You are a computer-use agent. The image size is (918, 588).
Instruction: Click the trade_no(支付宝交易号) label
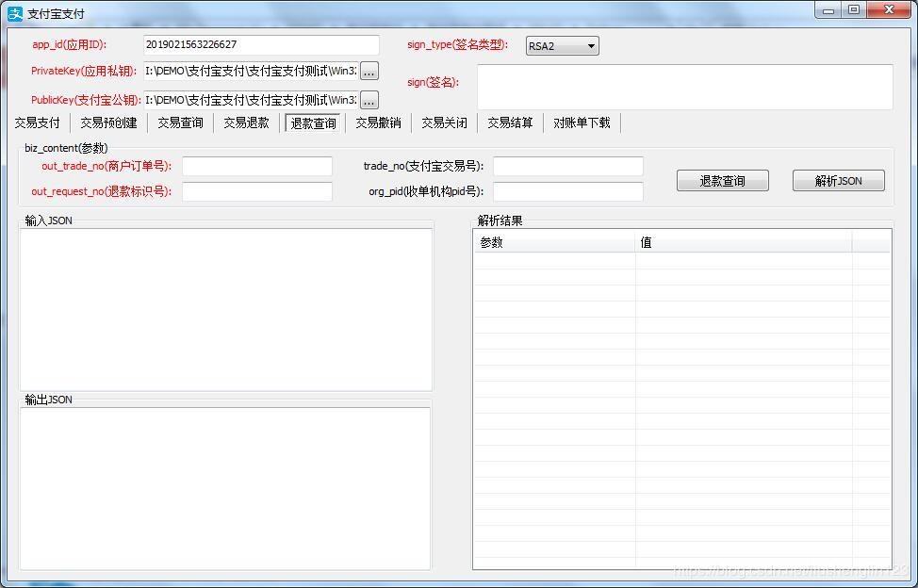click(x=423, y=166)
